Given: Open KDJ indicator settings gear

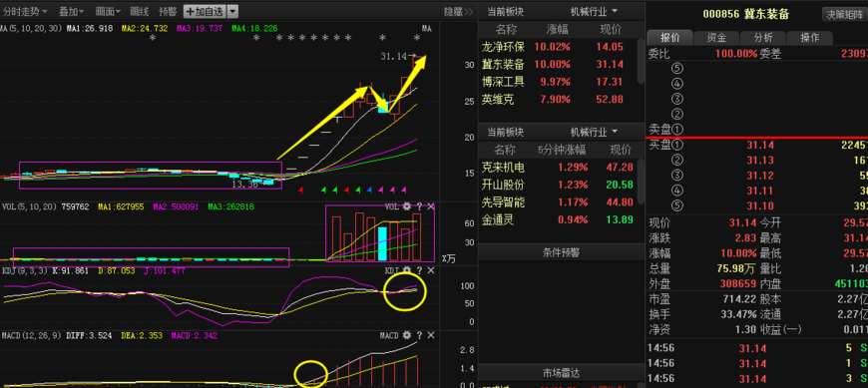Looking at the screenshot, I should (x=407, y=270).
